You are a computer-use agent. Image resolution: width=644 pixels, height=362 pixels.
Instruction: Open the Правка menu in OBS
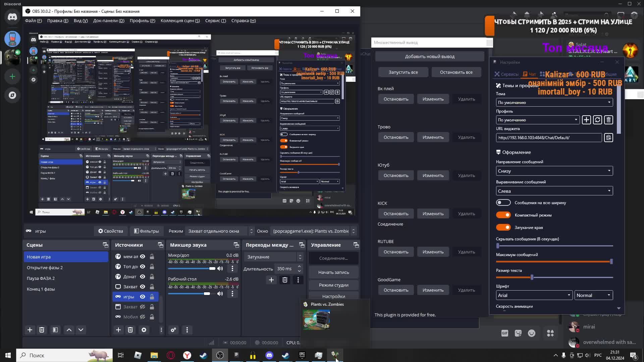coord(58,21)
